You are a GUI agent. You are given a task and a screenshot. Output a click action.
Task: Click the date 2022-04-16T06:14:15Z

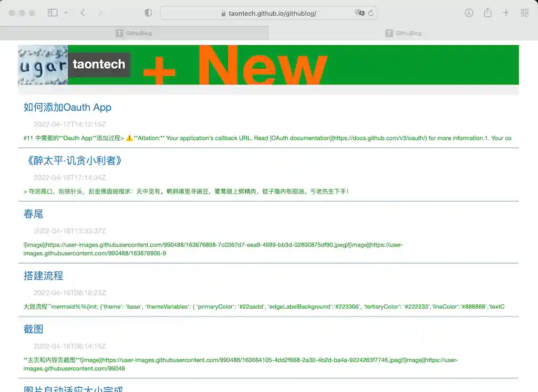tap(70, 346)
